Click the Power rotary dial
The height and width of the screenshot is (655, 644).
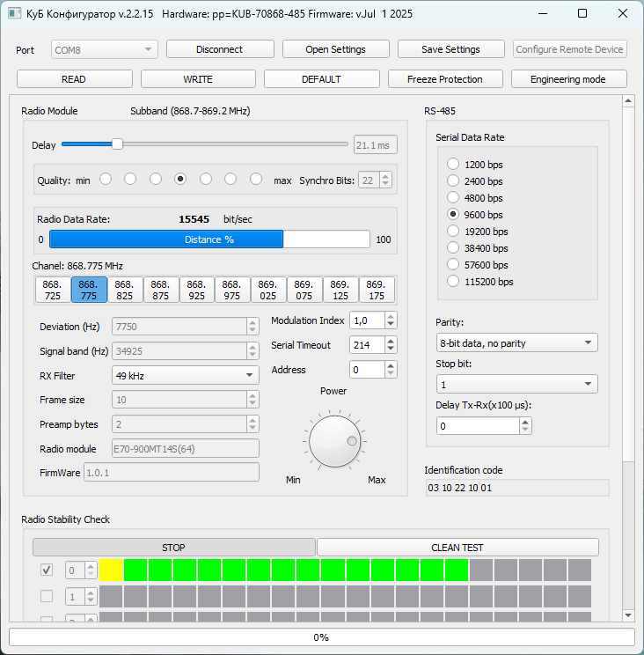pyautogui.click(x=334, y=441)
